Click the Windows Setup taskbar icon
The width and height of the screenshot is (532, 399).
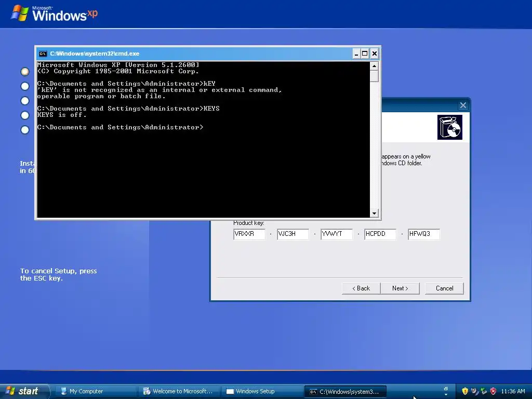pyautogui.click(x=230, y=392)
